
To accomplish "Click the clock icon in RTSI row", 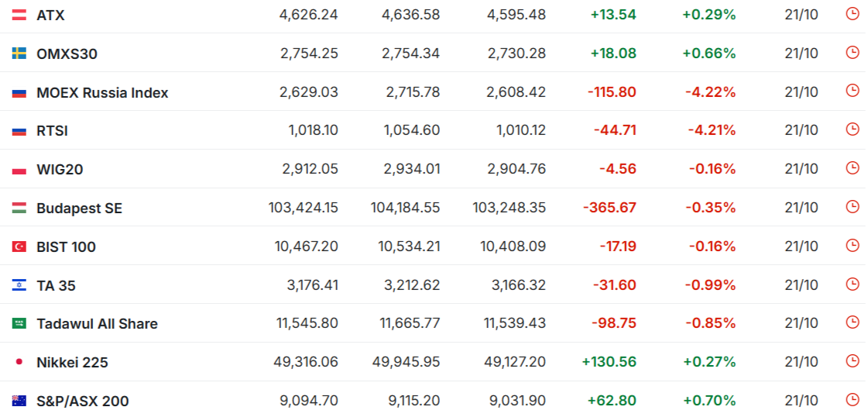I will pos(853,129).
